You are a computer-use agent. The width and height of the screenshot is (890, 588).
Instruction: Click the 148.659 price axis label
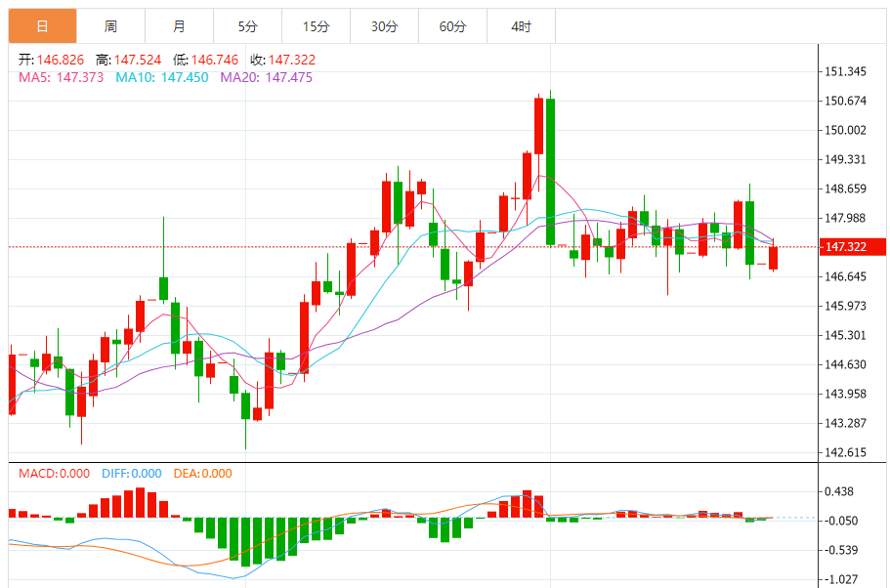[846, 189]
